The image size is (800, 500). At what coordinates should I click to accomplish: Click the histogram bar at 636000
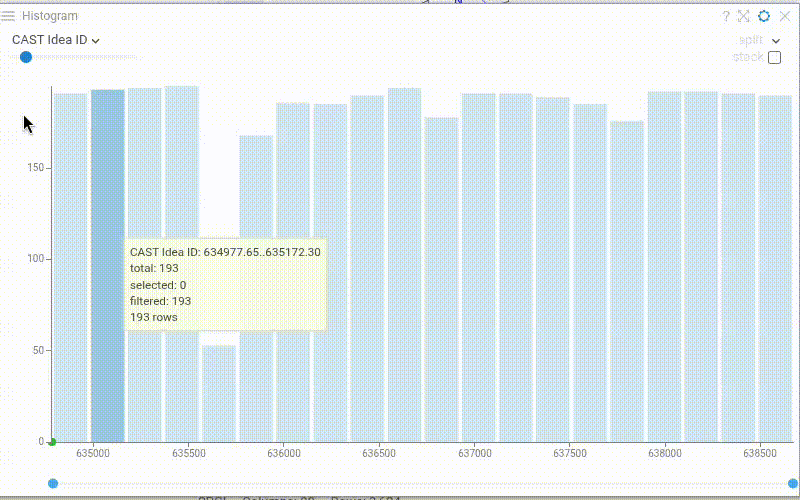point(293,272)
